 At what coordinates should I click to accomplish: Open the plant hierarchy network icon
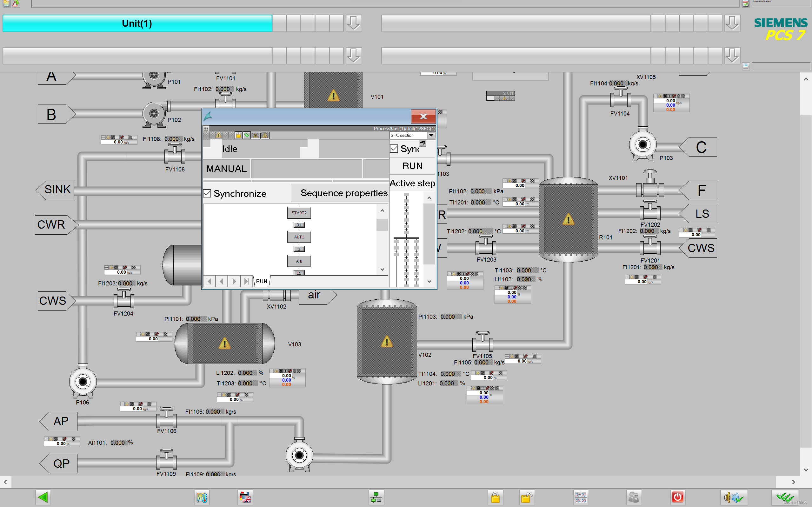376,497
